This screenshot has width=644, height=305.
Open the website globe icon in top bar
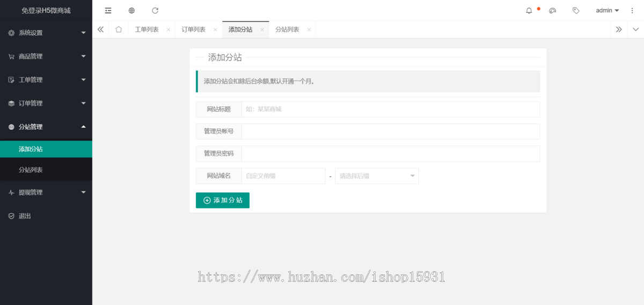[131, 10]
